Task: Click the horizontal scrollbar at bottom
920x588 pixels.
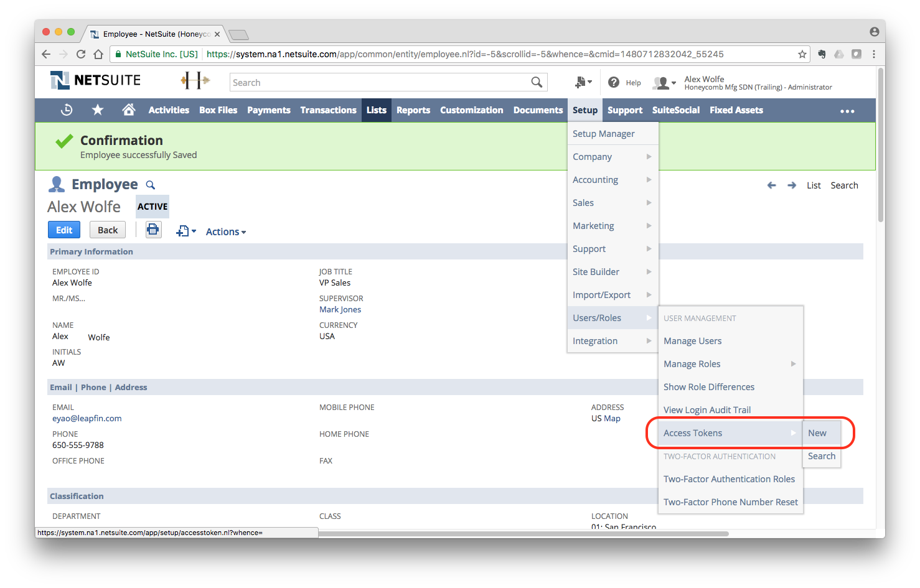Action: (523, 533)
